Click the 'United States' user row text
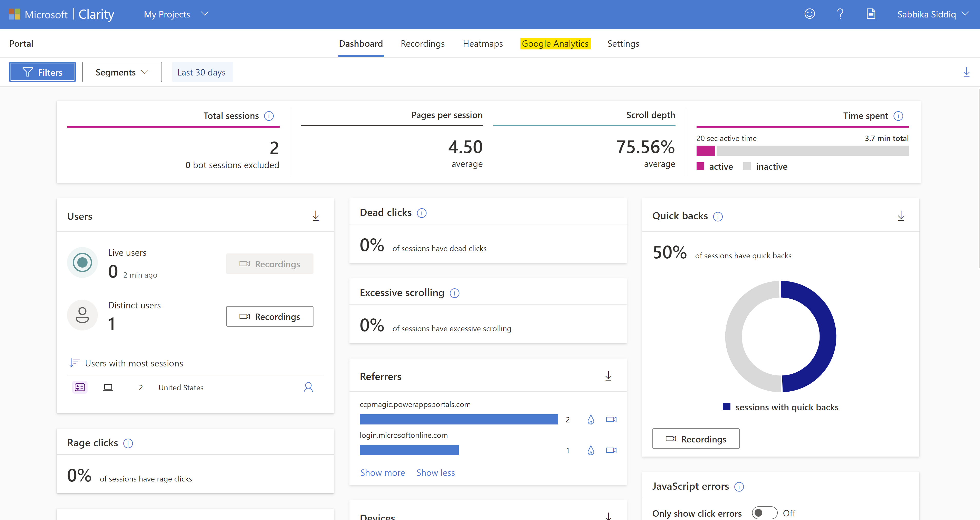Screen dimensions: 980x520 click(x=181, y=387)
